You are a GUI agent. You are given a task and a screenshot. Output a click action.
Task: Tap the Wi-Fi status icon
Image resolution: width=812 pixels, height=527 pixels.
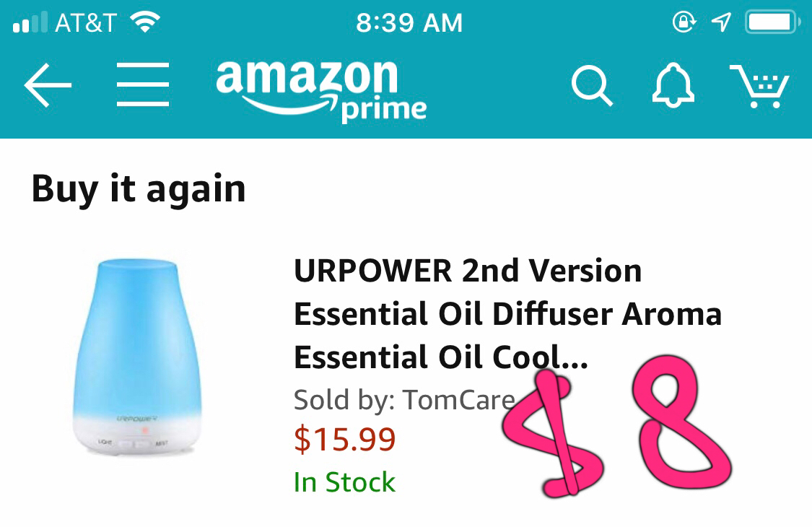tap(144, 23)
